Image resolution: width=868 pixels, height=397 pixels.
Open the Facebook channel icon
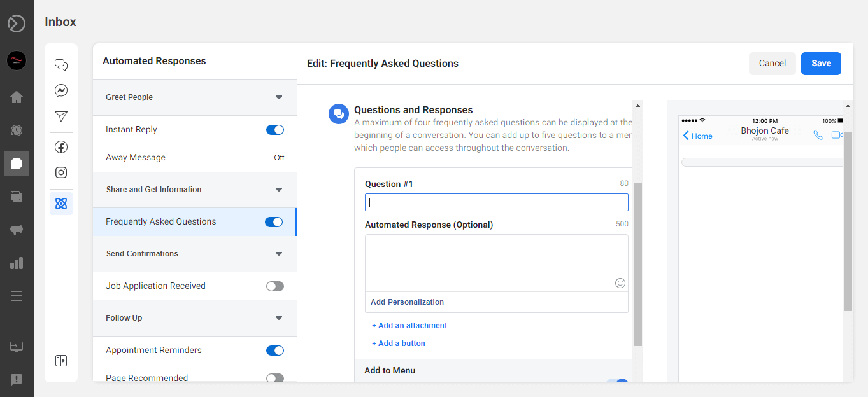(60, 146)
